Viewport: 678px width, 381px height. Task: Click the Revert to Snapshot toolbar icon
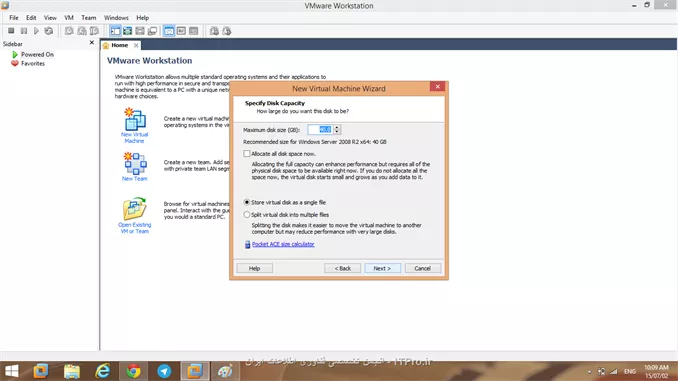pyautogui.click(x=82, y=31)
